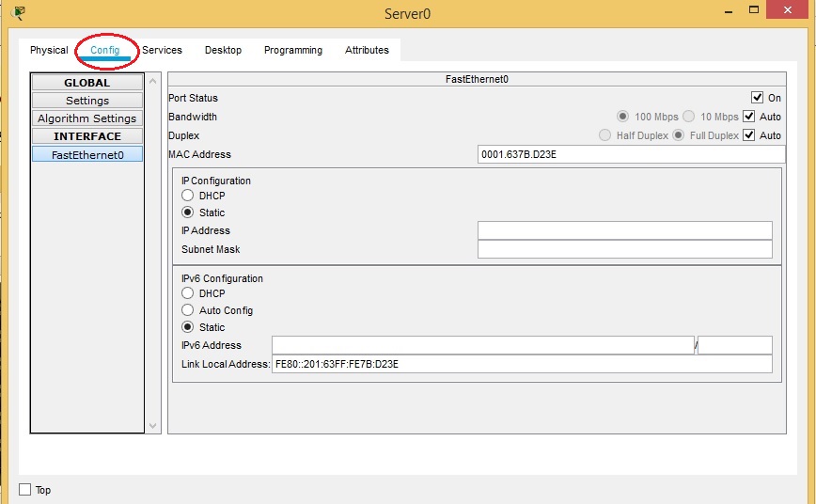Switch to the Physical tab

click(x=49, y=50)
